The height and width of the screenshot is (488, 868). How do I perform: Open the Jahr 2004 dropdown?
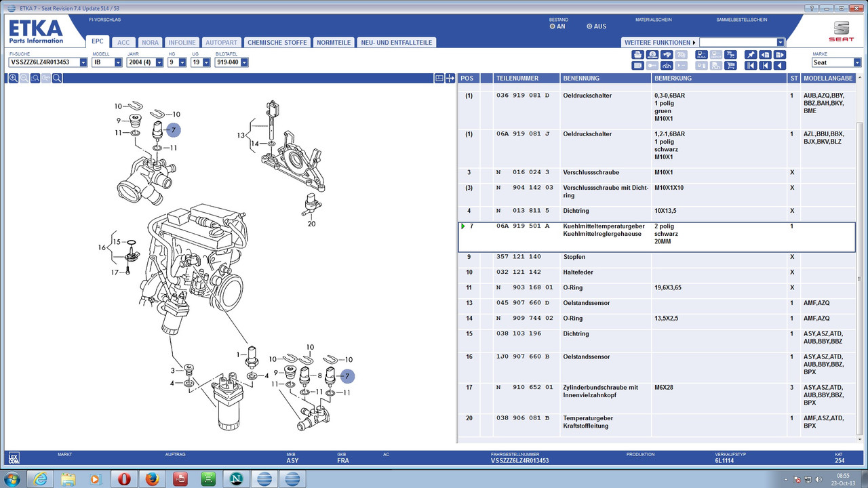tap(159, 62)
